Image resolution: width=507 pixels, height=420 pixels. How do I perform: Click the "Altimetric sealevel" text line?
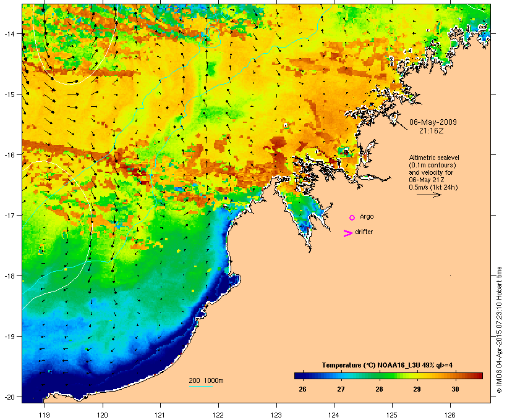434,157
